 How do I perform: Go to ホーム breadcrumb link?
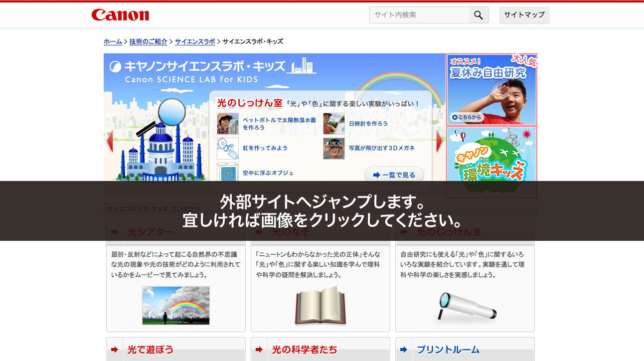(x=113, y=41)
